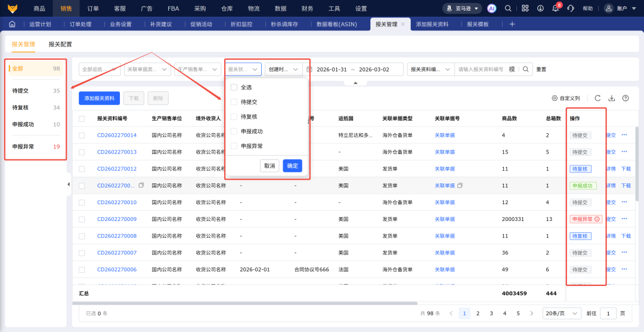Open the 销售 top menu
This screenshot has height=332, width=644.
click(x=66, y=8)
